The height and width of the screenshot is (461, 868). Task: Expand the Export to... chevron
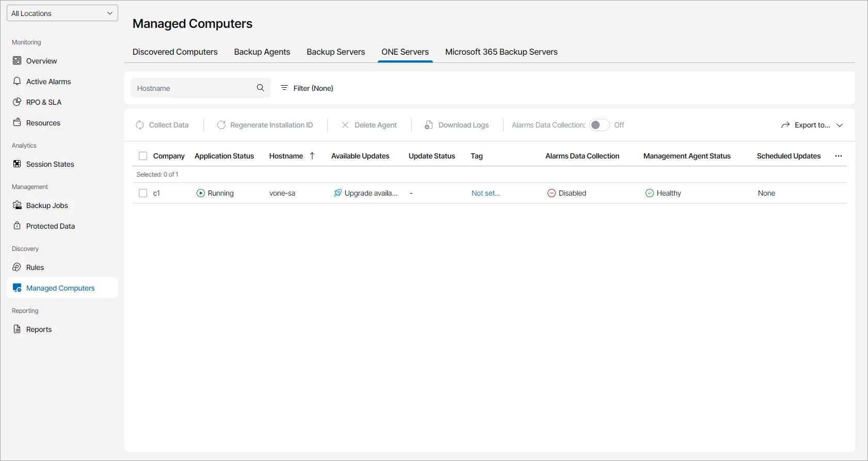(x=840, y=125)
